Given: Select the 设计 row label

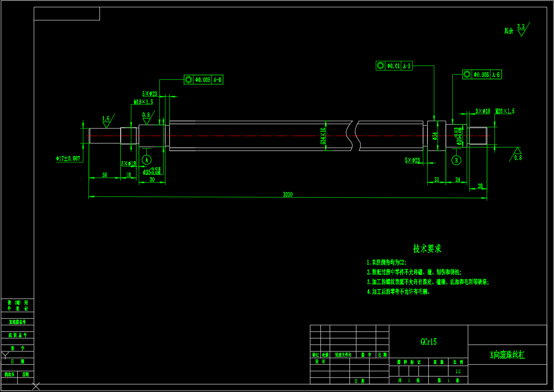Looking at the screenshot, I should [320, 362].
